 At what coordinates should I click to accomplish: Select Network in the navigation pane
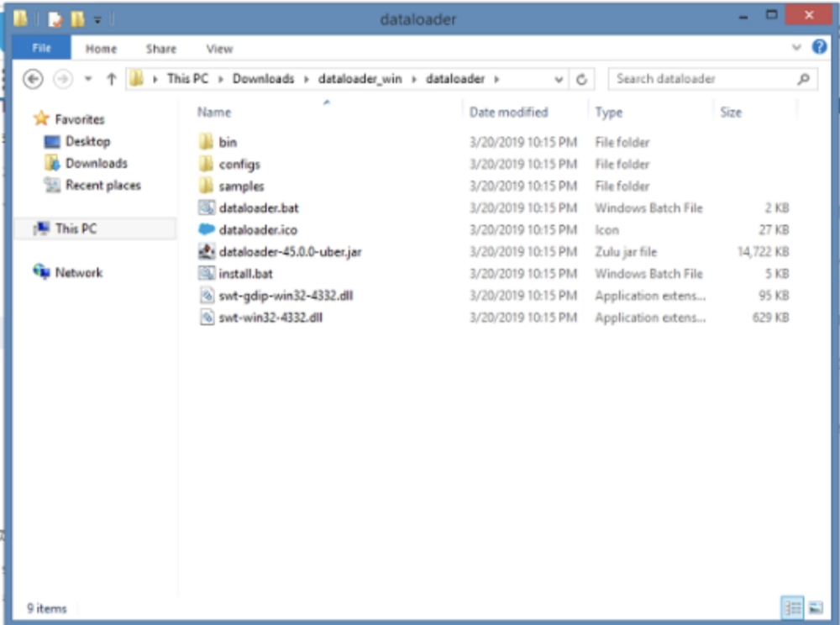[79, 273]
